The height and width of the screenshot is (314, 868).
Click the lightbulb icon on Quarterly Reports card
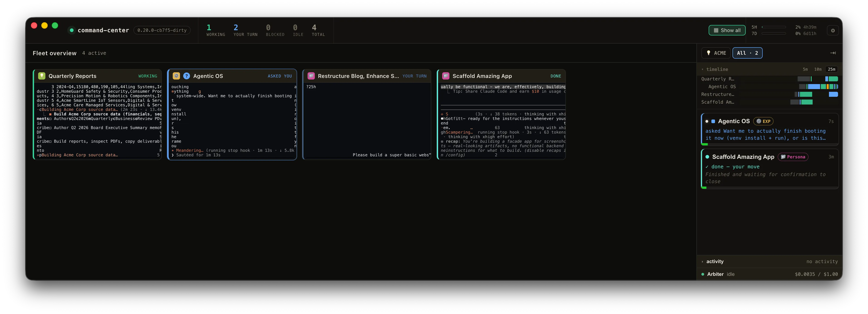(42, 76)
